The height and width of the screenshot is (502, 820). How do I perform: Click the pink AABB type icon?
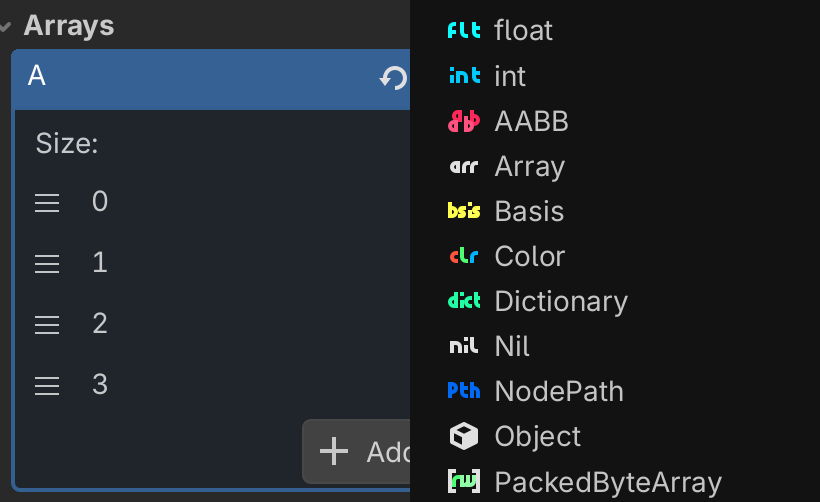tap(464, 121)
